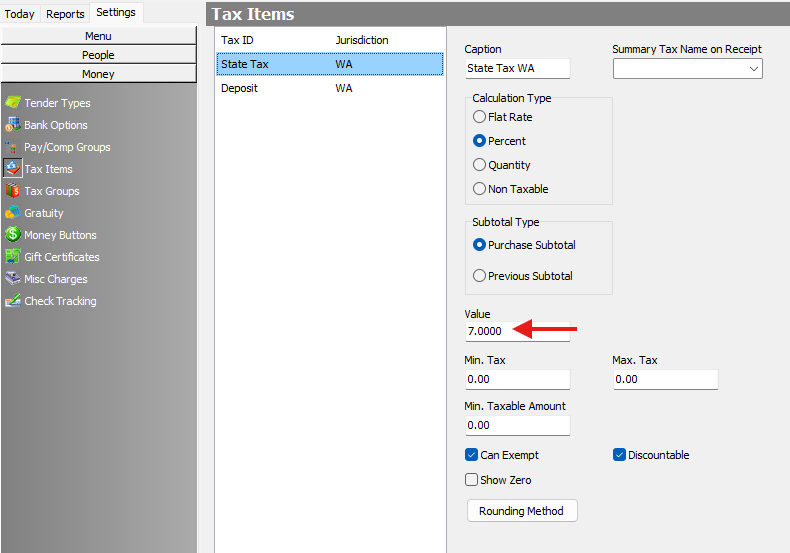
Task: Open the Tax Groups icon
Action: click(x=13, y=191)
